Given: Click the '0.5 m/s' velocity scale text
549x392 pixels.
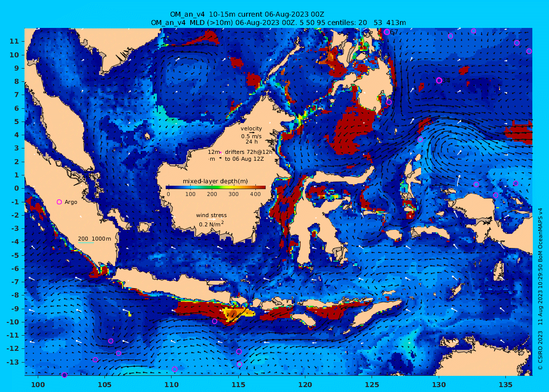Looking at the screenshot, I should [x=251, y=137].
